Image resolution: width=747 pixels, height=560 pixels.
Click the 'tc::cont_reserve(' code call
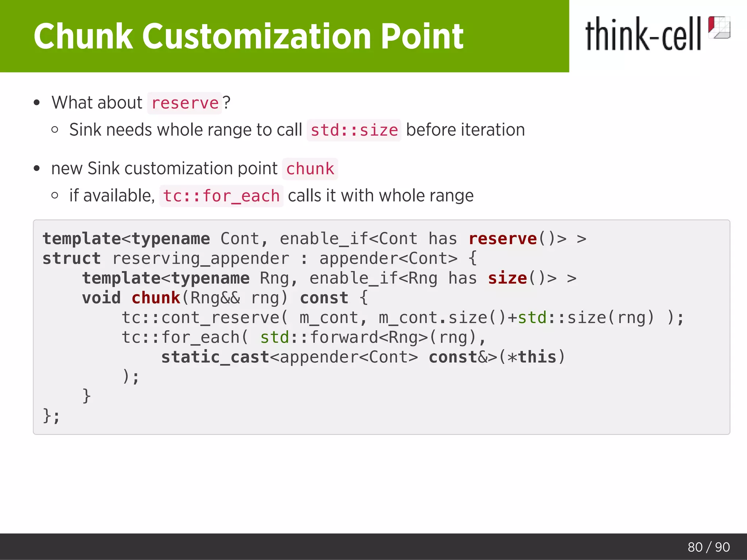tap(205, 318)
